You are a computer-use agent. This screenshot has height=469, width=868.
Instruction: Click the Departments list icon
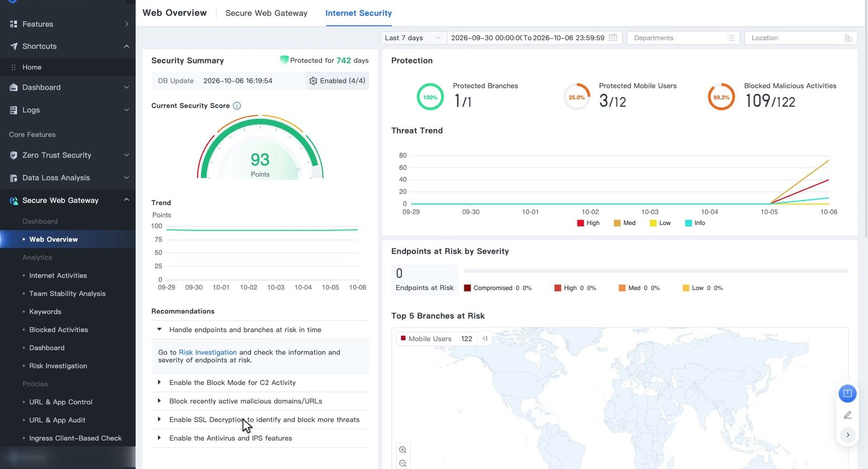731,38
